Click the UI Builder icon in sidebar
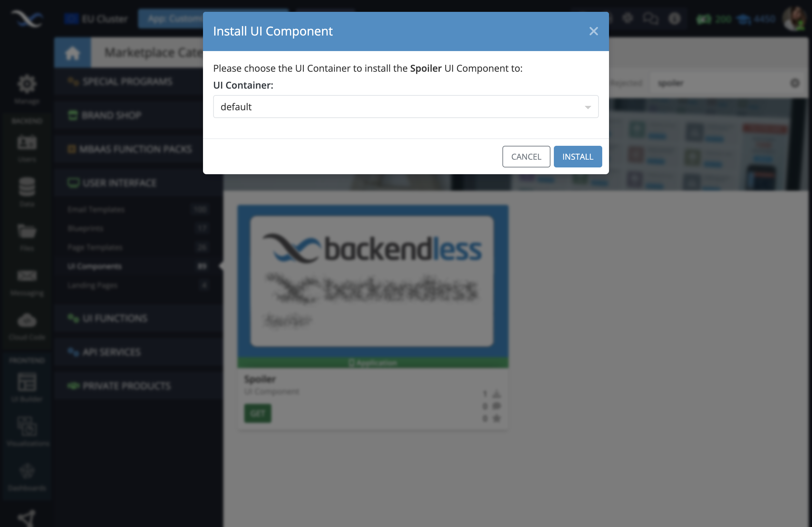 (27, 383)
